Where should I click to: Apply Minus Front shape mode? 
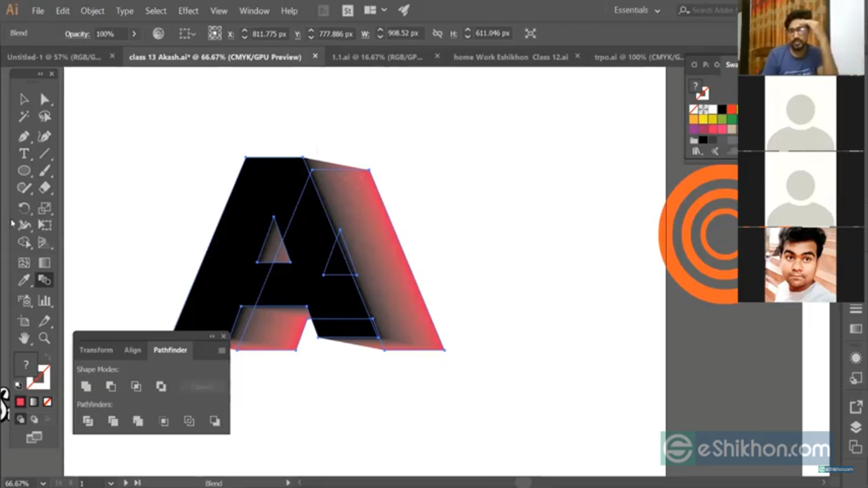point(111,386)
